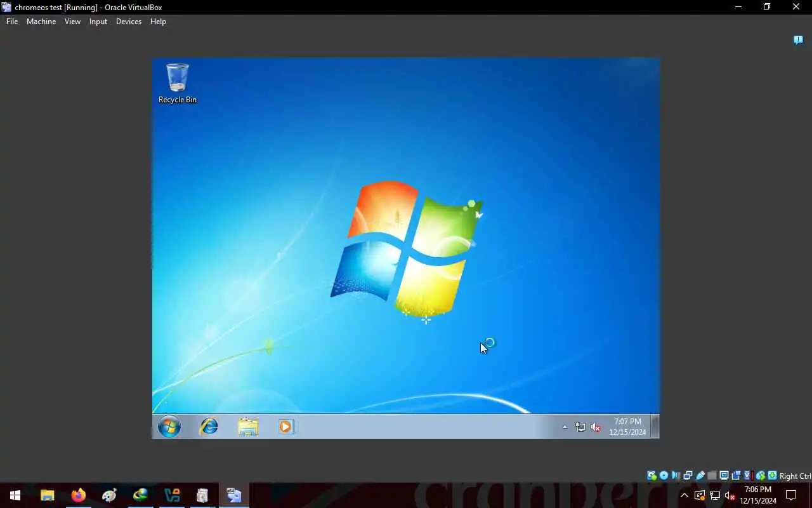The width and height of the screenshot is (812, 508).
Task: Open File Explorer on host taskbar
Action: pos(48,495)
